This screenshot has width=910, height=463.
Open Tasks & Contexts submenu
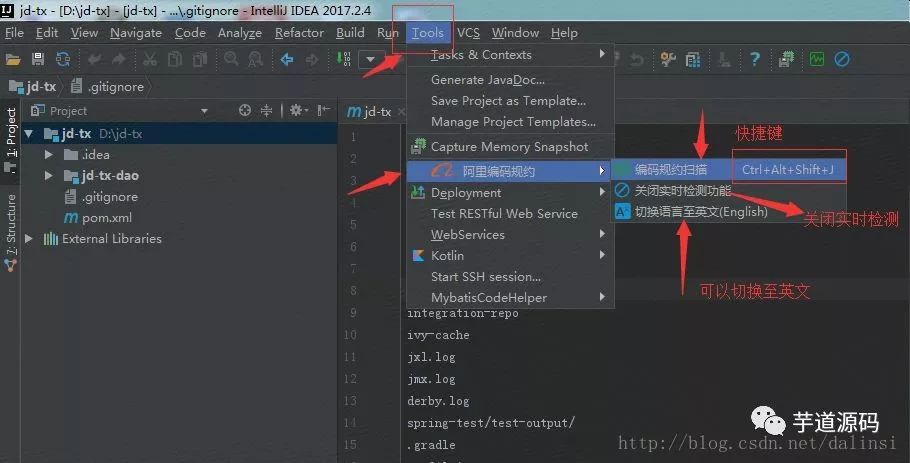point(510,55)
